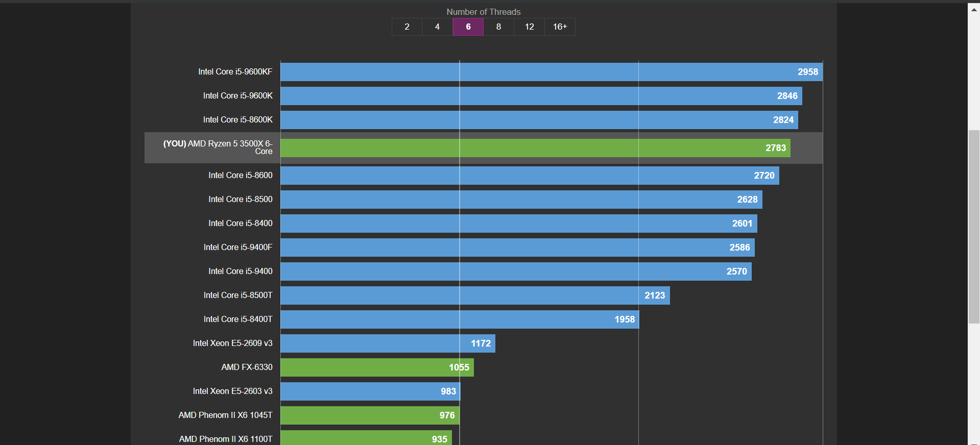Click the 2570 score value
980x445 pixels.
pos(737,271)
